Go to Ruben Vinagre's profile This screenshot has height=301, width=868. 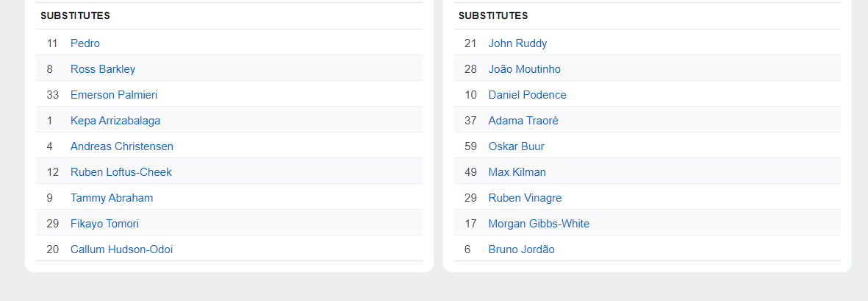(x=525, y=198)
